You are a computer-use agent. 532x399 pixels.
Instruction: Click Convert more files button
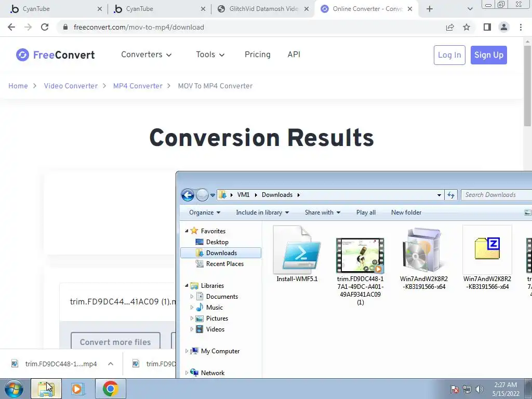(115, 341)
